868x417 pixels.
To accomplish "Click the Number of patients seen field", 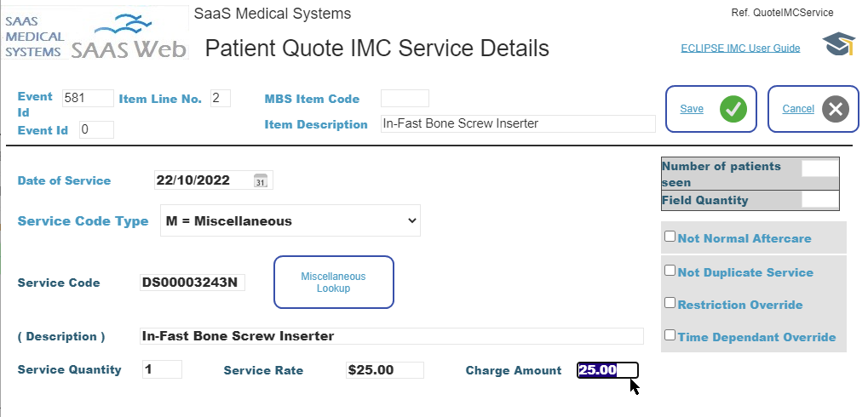I will coord(819,169).
